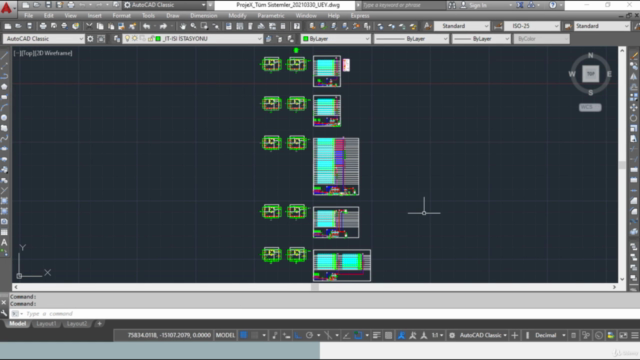Image resolution: width=640 pixels, height=360 pixels.
Task: Select the Line tool in Draw toolbar
Action: tap(4, 56)
